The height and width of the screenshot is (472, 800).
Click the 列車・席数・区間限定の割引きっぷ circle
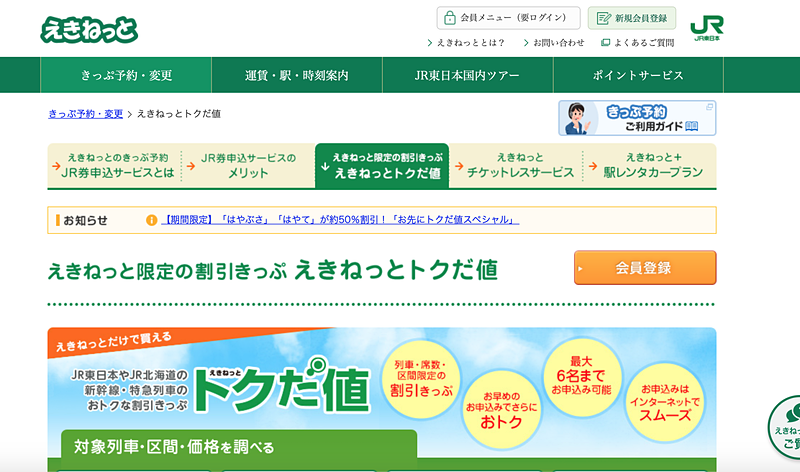click(x=421, y=379)
